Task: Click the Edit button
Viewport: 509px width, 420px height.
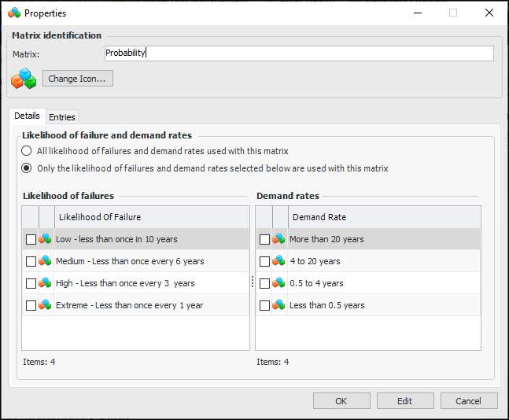Action: 404,401
